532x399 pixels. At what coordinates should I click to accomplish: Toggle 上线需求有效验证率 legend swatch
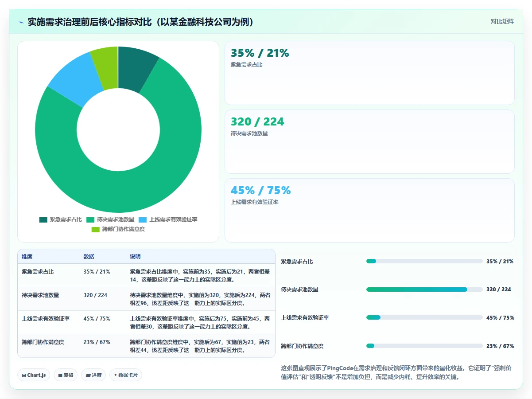(143, 219)
